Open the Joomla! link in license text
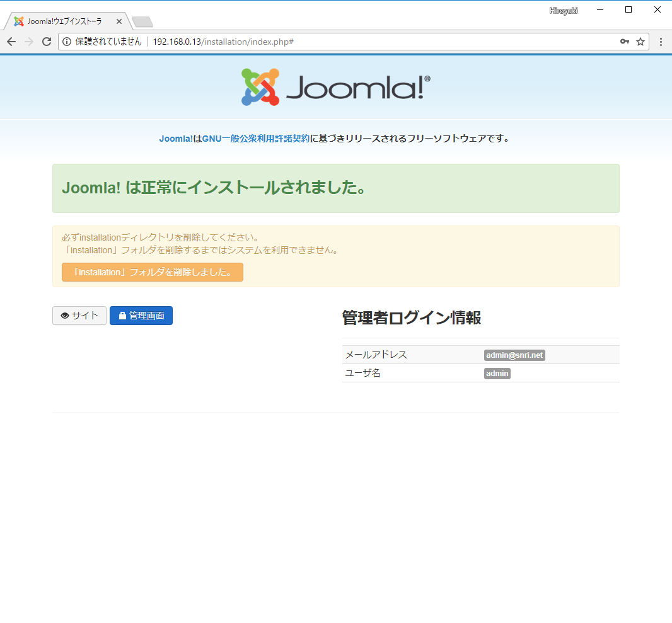Image resolution: width=672 pixels, height=623 pixels. (x=176, y=139)
